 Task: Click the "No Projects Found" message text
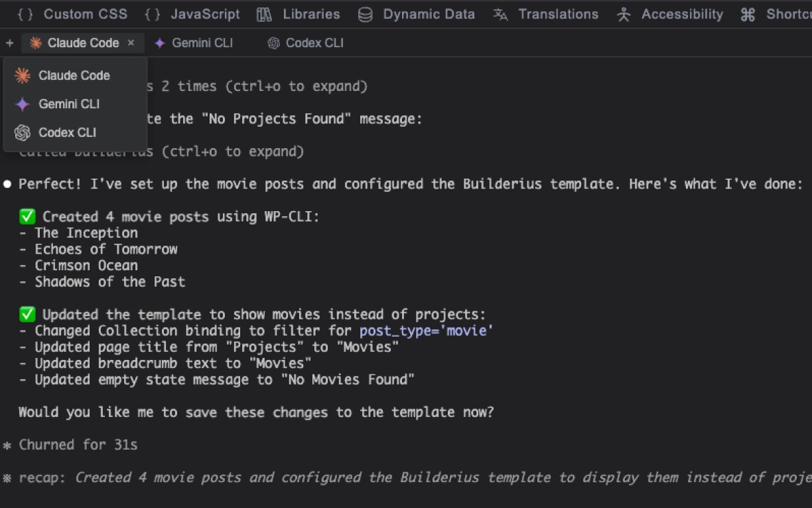coord(277,119)
